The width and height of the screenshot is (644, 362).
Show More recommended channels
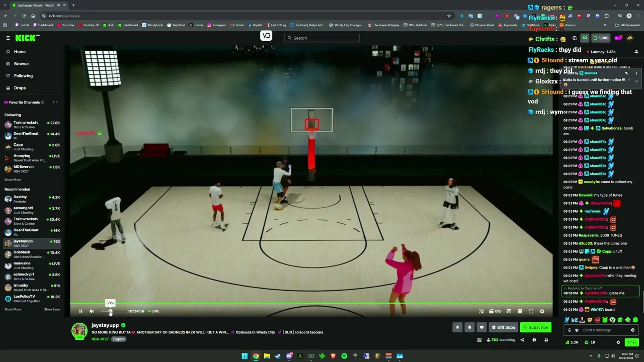pos(13,309)
